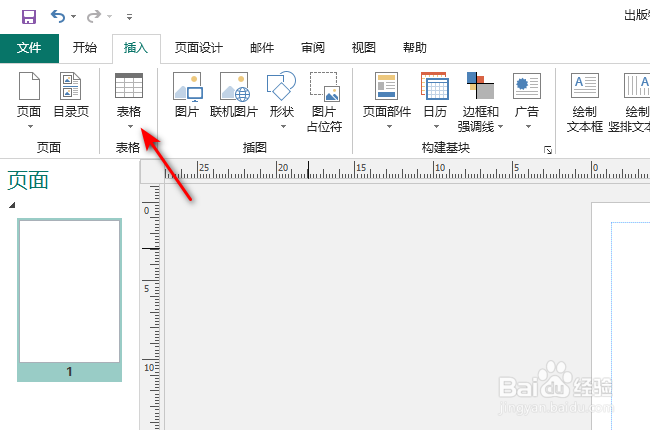
Task: Expand the 形状 dropdown arrow
Action: [283, 126]
